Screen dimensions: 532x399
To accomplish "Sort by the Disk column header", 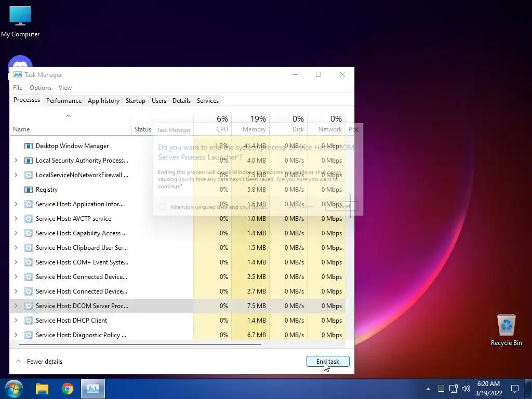I will click(x=288, y=124).
